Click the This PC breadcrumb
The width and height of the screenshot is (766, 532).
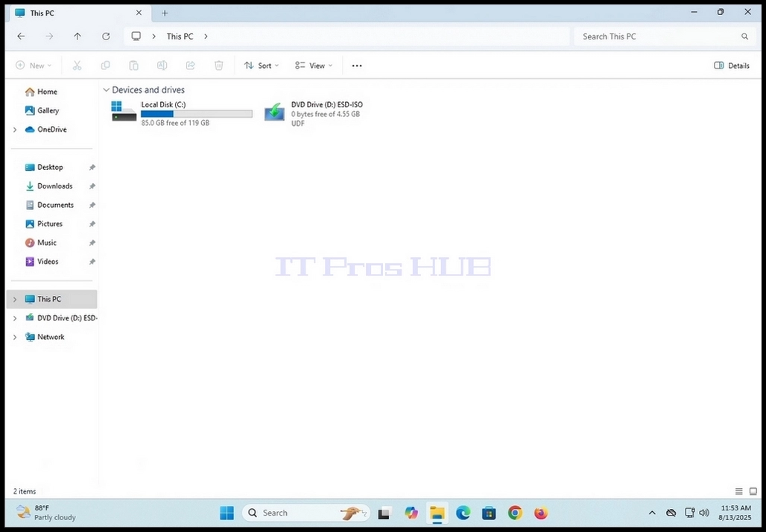click(180, 37)
